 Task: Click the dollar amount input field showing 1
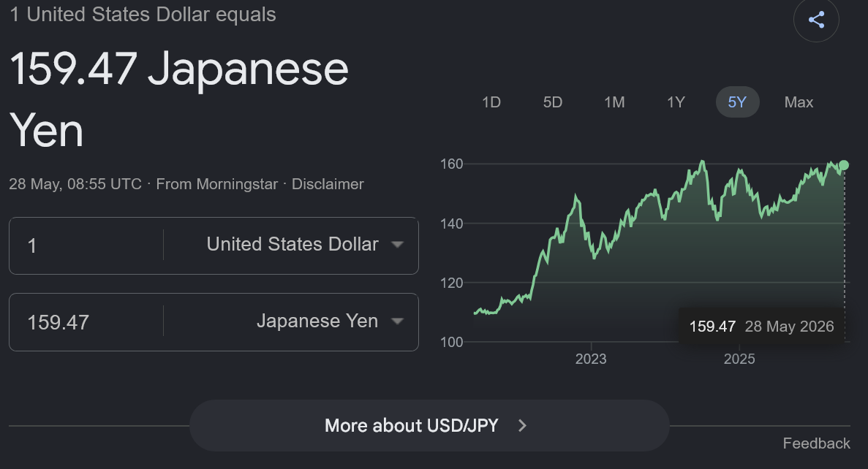click(x=86, y=245)
